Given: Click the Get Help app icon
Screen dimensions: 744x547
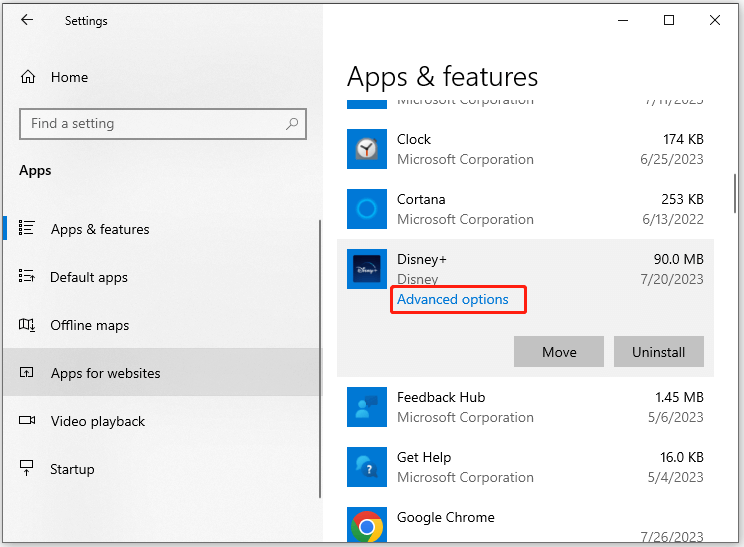Looking at the screenshot, I should pos(366,467).
